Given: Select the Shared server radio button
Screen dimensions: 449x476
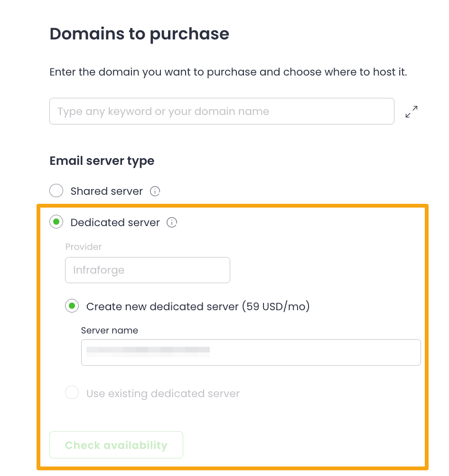Looking at the screenshot, I should [x=56, y=191].
